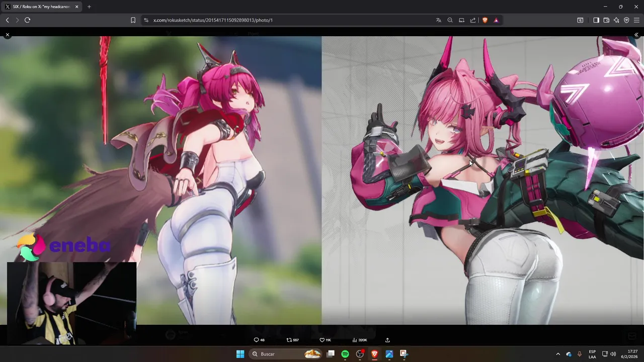The width and height of the screenshot is (644, 362).
Task: Toggle the browser sidebar panel
Action: (596, 20)
